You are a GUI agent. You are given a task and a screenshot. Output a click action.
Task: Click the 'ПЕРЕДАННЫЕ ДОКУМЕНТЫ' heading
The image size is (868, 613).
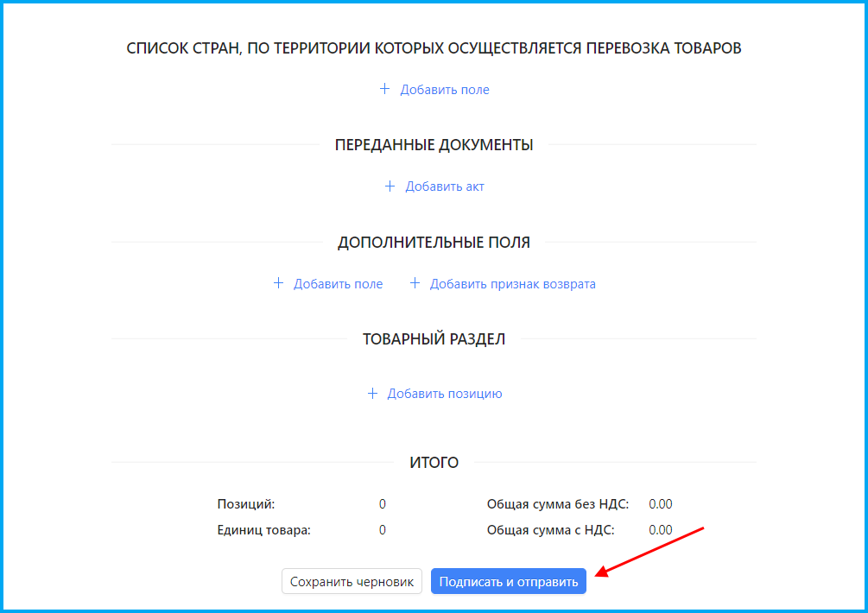coord(434,145)
